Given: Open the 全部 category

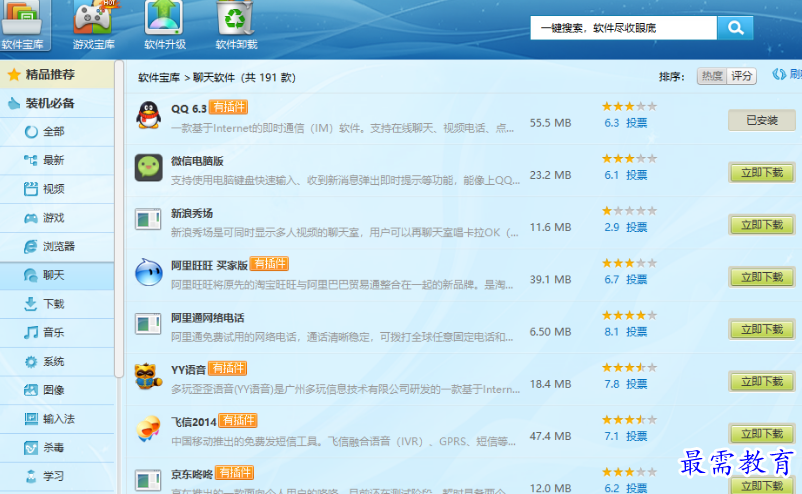Looking at the screenshot, I should click(57, 132).
